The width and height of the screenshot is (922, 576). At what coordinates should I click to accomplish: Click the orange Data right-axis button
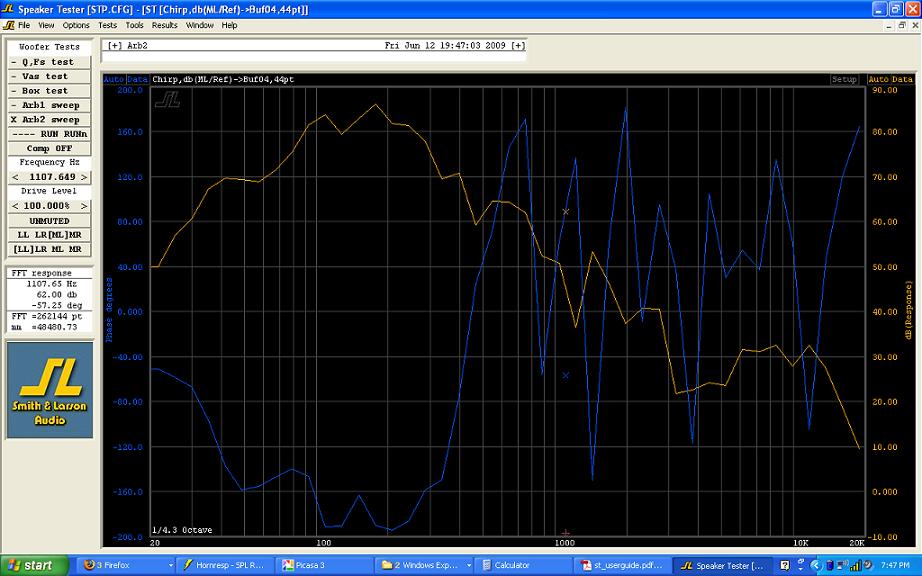click(x=902, y=79)
